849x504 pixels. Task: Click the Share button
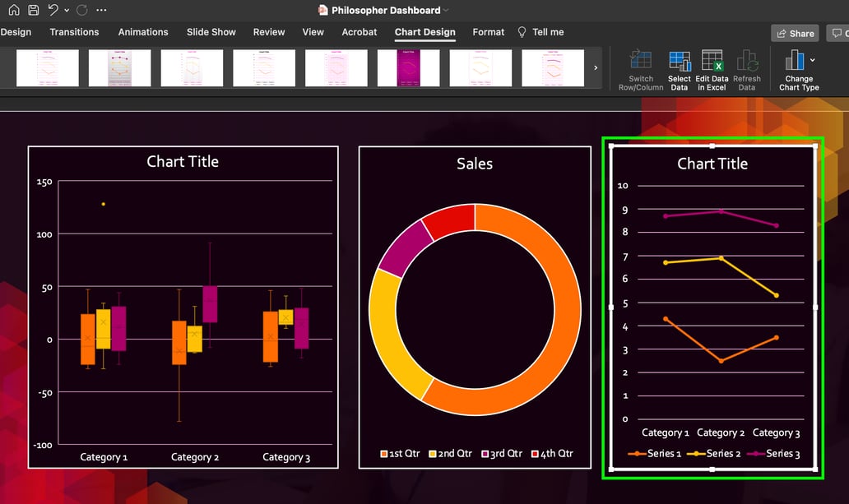point(794,33)
